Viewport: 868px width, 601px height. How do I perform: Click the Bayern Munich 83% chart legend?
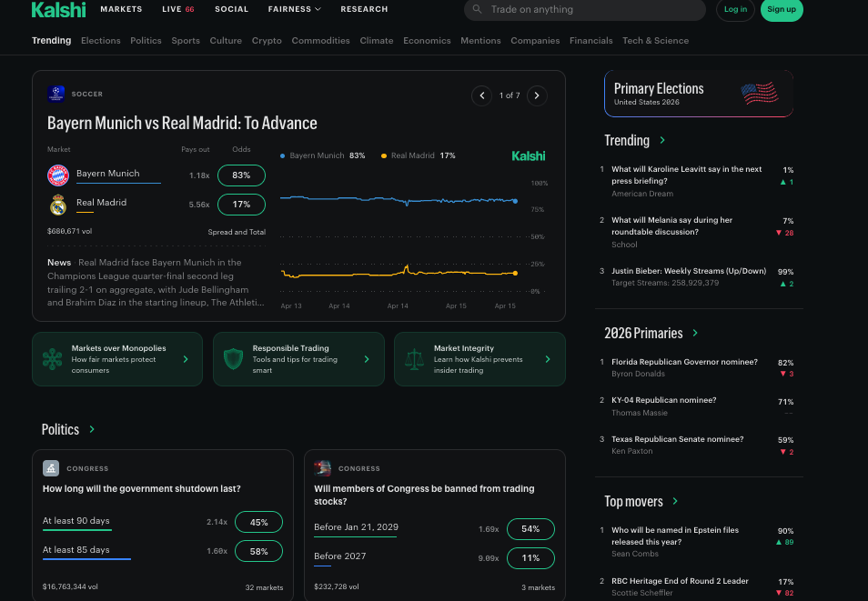pyautogui.click(x=323, y=155)
